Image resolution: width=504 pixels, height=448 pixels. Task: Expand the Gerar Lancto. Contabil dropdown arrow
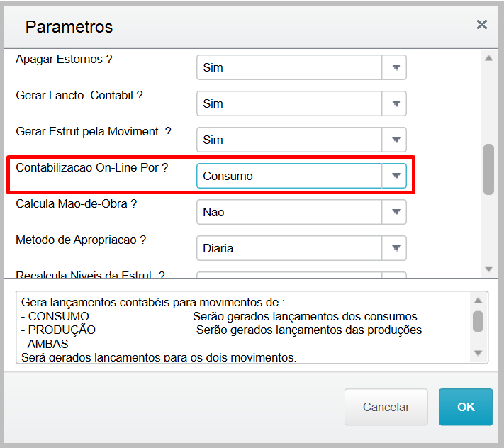pos(396,103)
